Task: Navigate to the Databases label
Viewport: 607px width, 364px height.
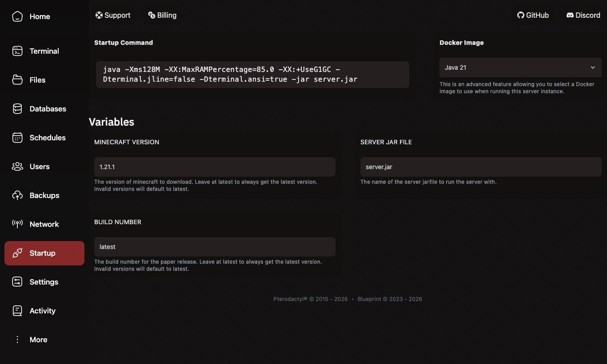Action: 48,109
